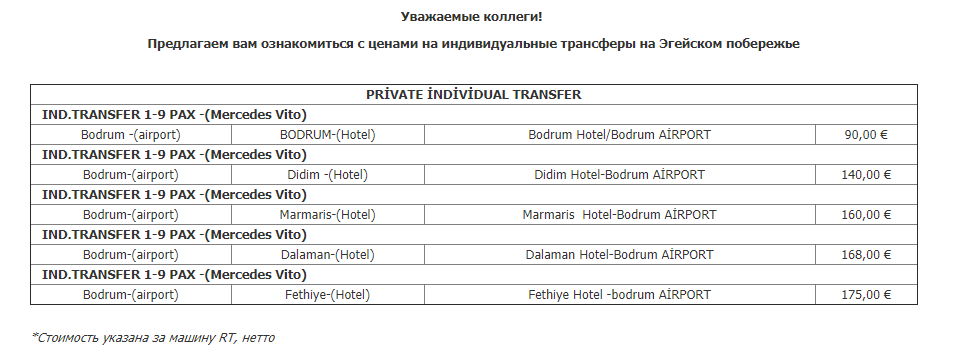
Task: Click Fethiye Hotel -bodrum AİRPORT route cell
Action: [x=619, y=295]
